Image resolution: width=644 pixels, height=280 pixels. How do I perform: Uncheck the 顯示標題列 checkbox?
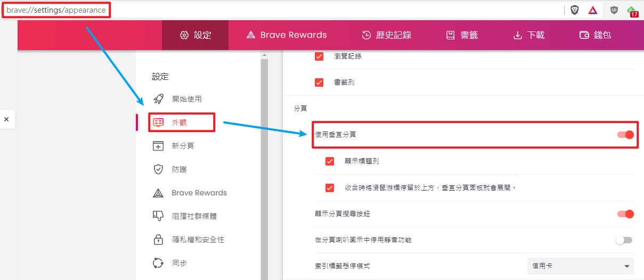[330, 161]
